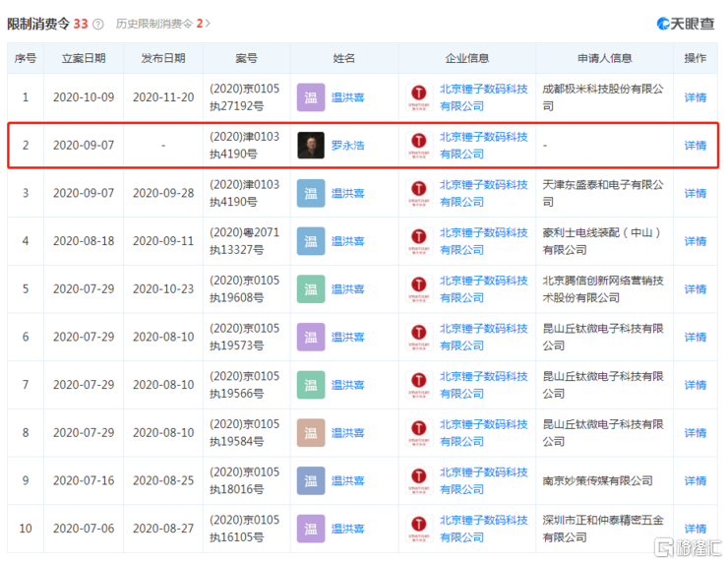Select date 2020-11-20 in row 1

(163, 97)
